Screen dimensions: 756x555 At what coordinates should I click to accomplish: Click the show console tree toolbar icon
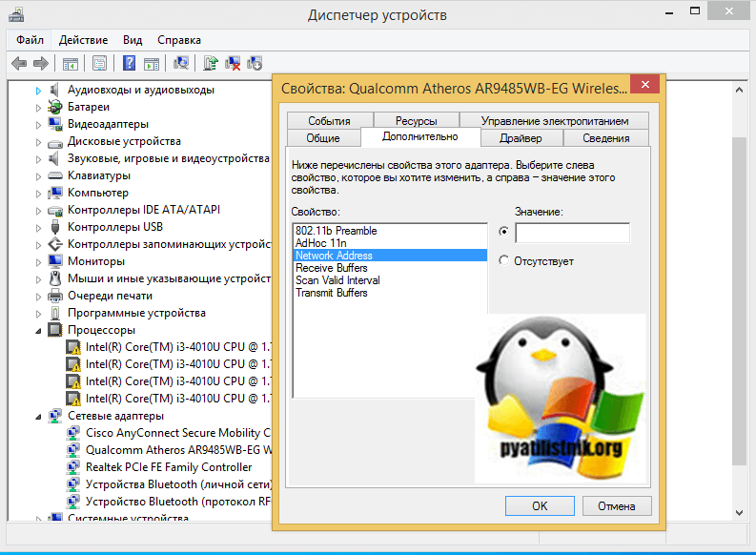[71, 63]
